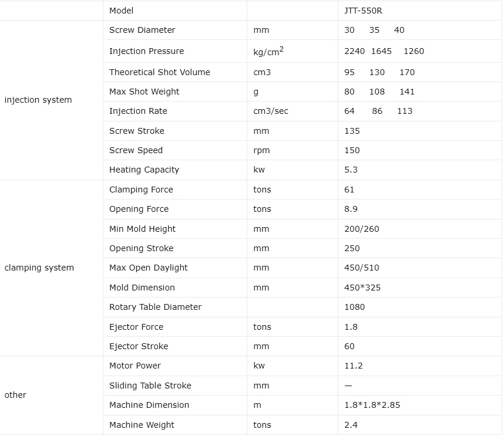Select the Machine Dimension value 1.8*1.8*2.85

pos(372,405)
